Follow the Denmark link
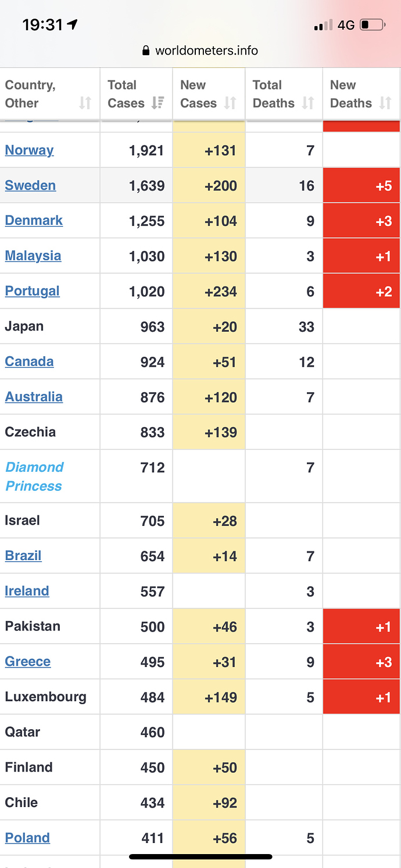Screen dimensions: 401x868 coord(34,220)
